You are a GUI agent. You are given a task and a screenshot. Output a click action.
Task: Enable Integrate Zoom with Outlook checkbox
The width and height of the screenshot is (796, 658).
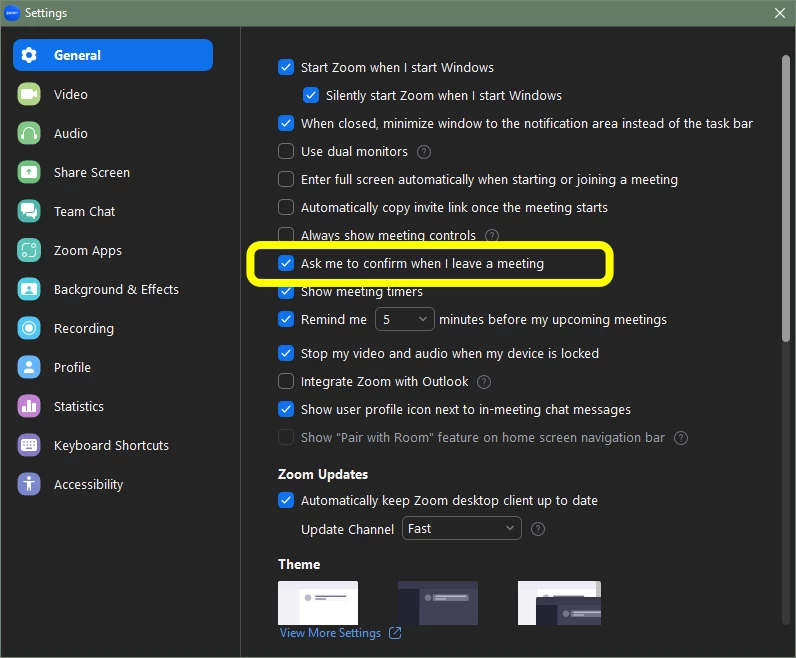pos(286,381)
